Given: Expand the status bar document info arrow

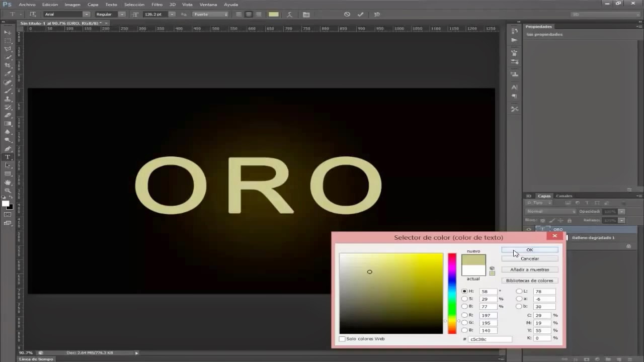Looking at the screenshot, I should (136, 353).
